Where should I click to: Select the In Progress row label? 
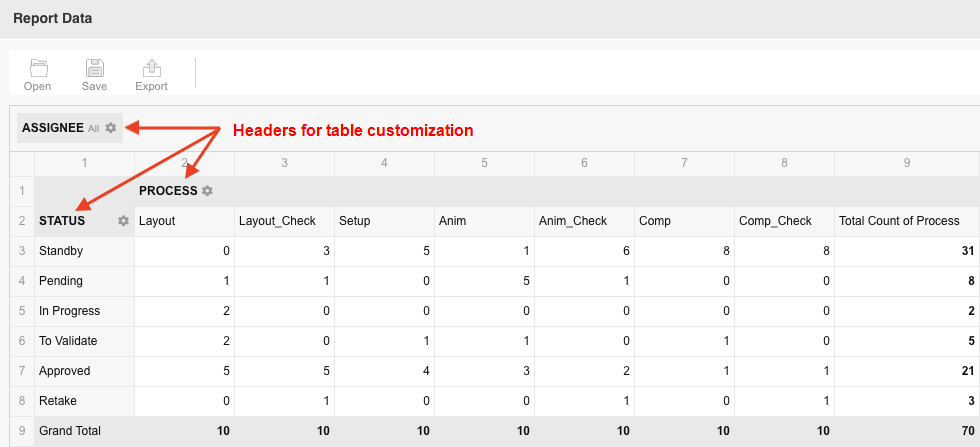click(x=69, y=311)
